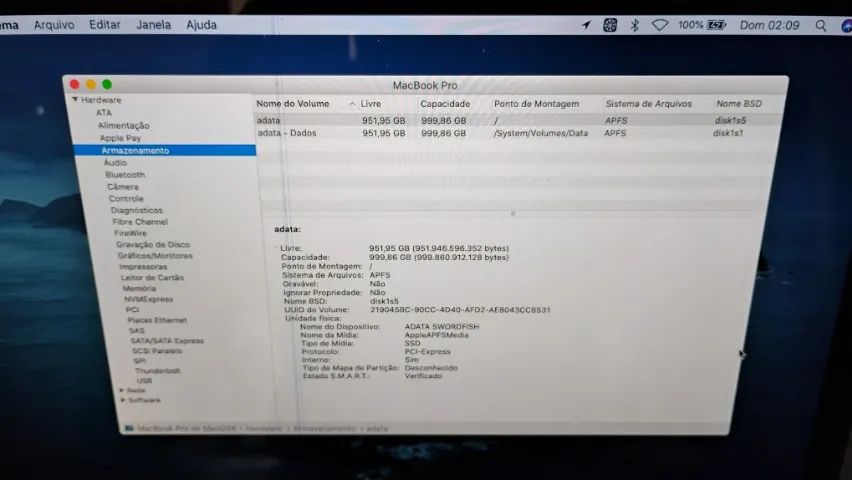Click the AppleAPFSMedia value
Screen dimensions: 852x480
click(436, 335)
